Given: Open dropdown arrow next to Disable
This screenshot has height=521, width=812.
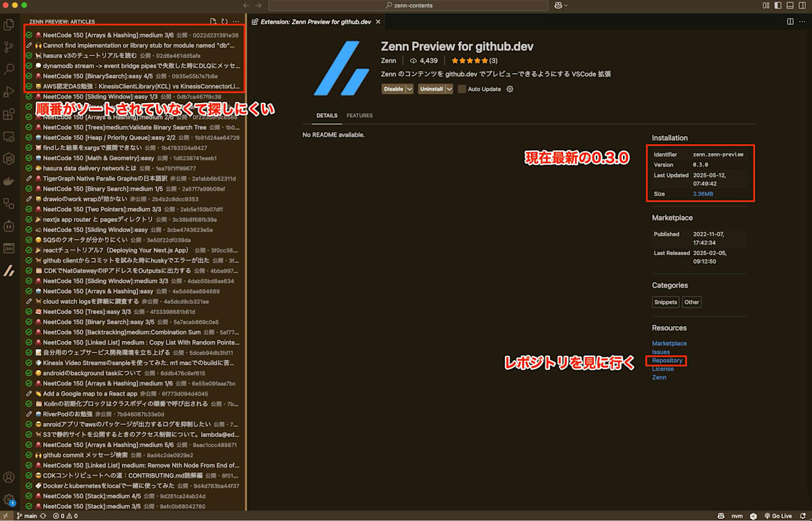Looking at the screenshot, I should (x=409, y=89).
